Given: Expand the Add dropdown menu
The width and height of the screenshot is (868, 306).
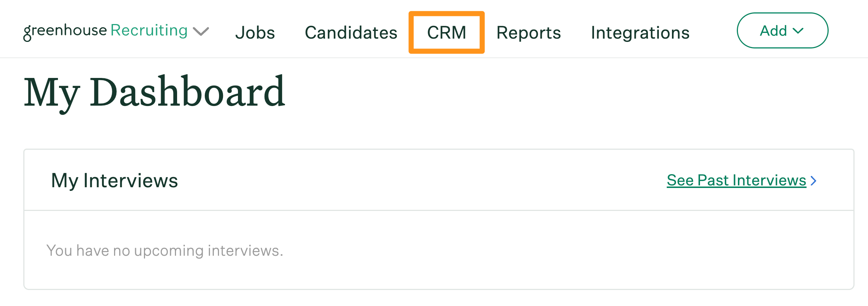Looking at the screenshot, I should pyautogui.click(x=782, y=31).
